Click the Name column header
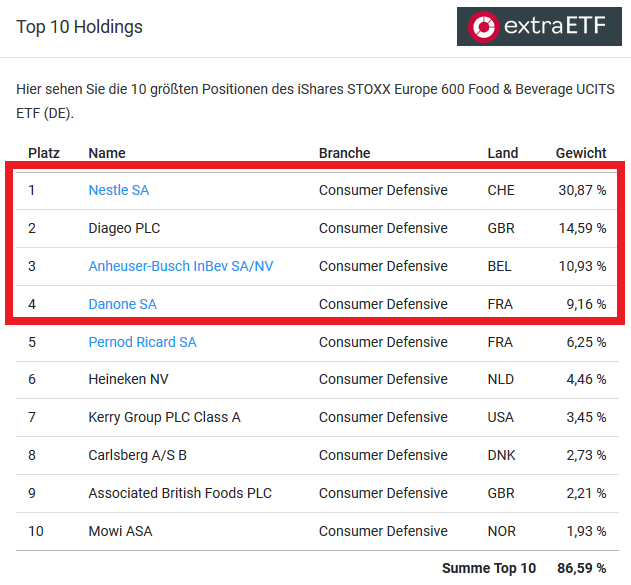631x585 pixels. (107, 153)
